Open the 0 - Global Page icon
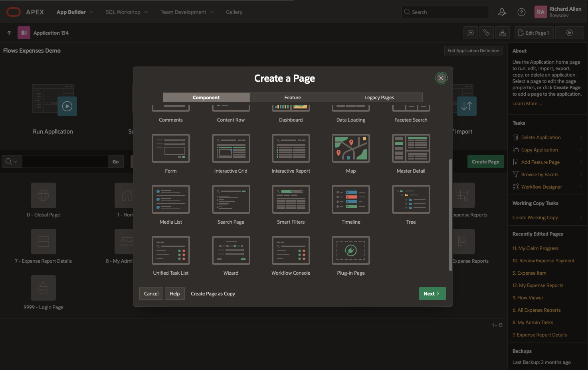This screenshot has height=370, width=588. (x=44, y=195)
